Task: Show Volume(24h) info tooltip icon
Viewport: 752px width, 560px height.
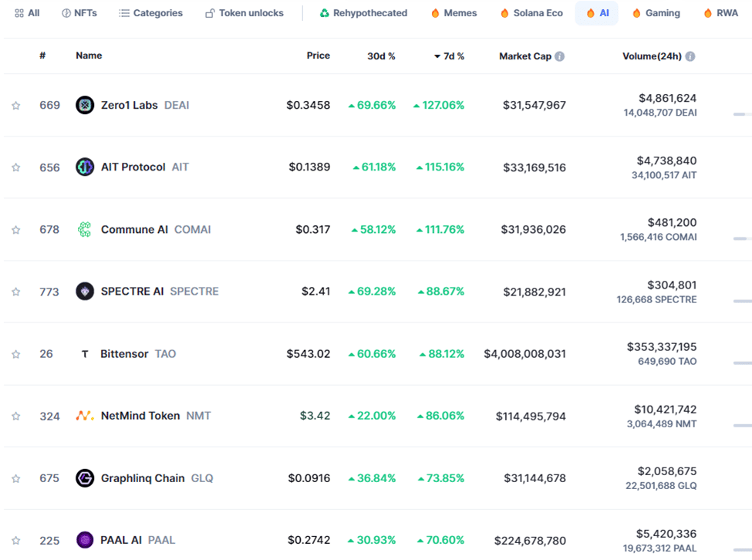Action: pyautogui.click(x=690, y=56)
